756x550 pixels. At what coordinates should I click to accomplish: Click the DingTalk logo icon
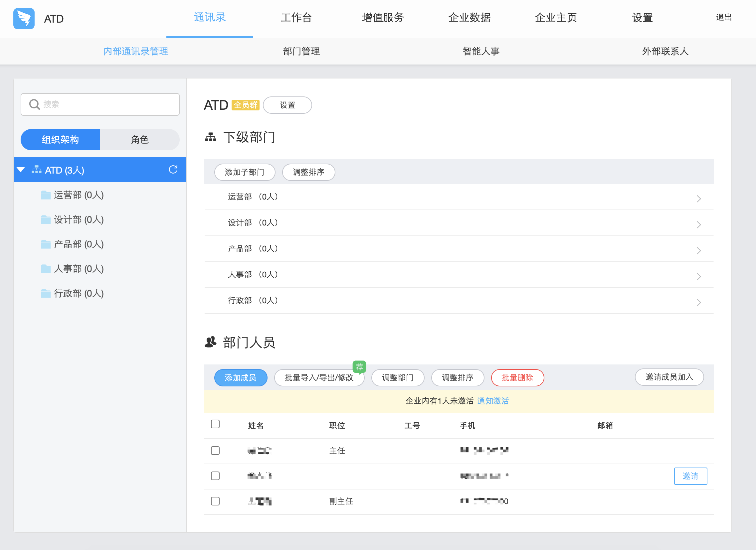pos(24,19)
